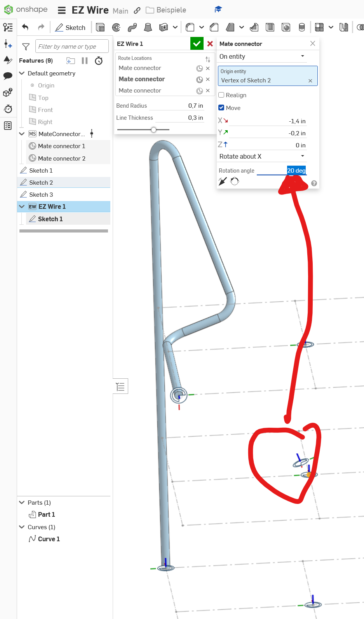Screen dimensions: 364x619
Task: Select Sketch 3 in the feature list
Action: click(x=41, y=194)
